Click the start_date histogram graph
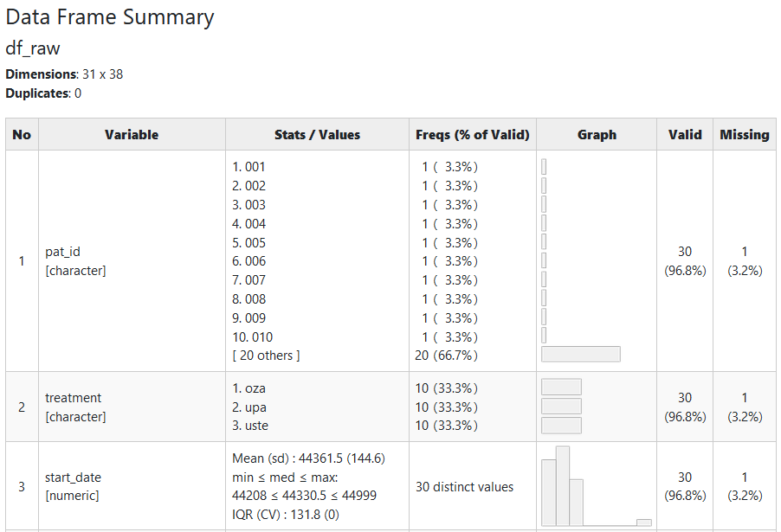Viewport: 781px width, 532px height. click(x=596, y=486)
